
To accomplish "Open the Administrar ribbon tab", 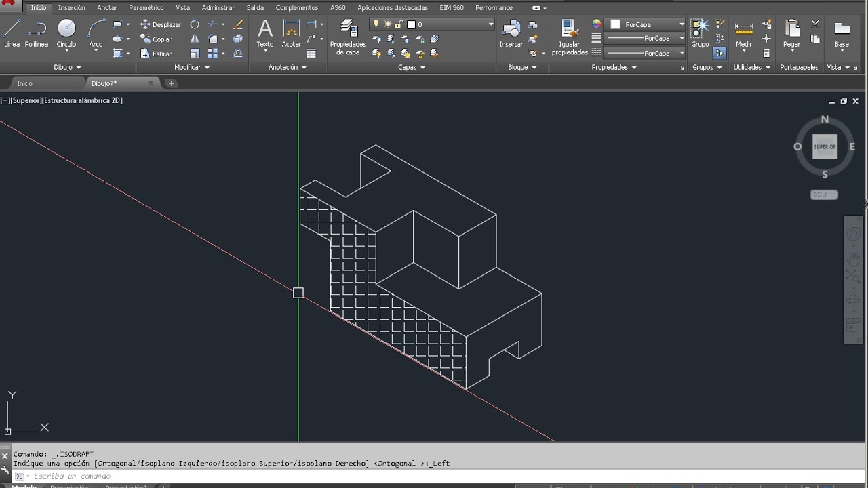I will (x=218, y=7).
